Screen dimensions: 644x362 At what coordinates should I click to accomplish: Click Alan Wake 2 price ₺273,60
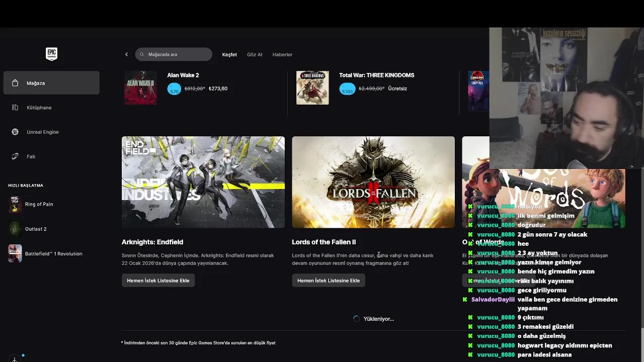218,88
